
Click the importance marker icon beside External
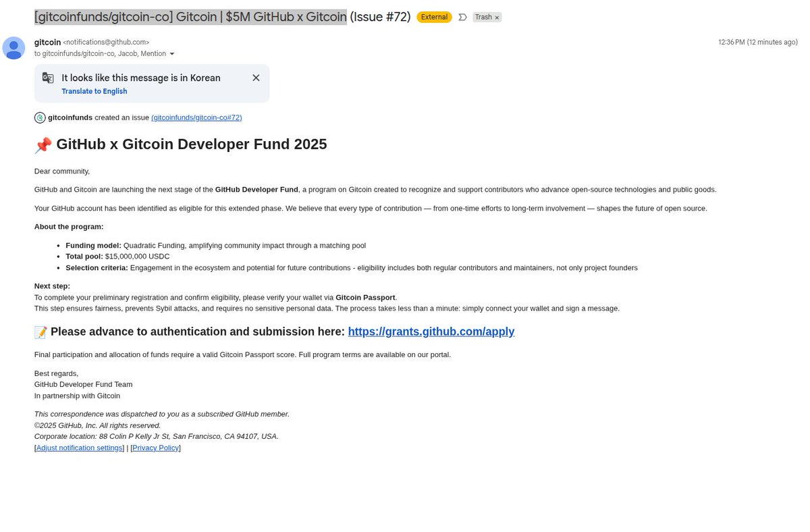tap(462, 17)
